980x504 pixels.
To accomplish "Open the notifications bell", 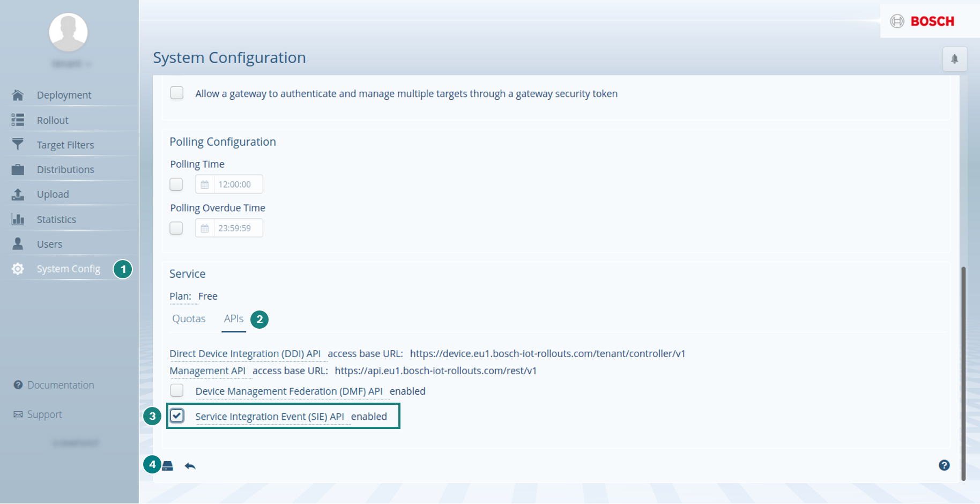I will tap(954, 59).
